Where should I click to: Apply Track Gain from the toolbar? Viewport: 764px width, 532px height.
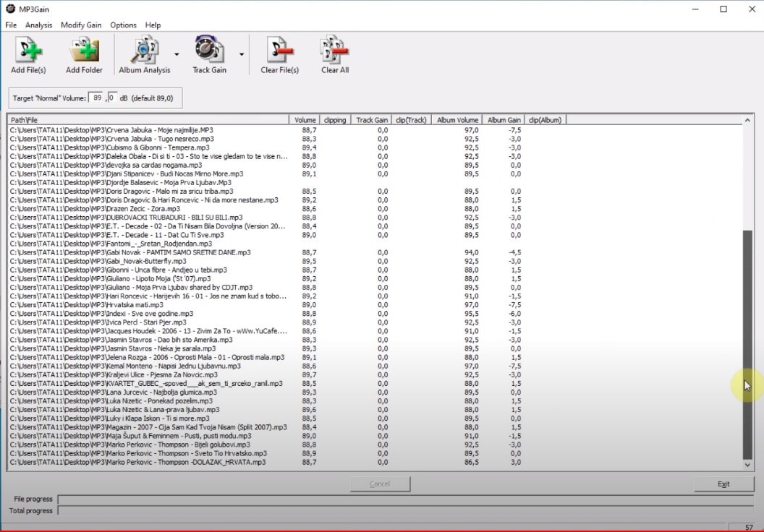[210, 54]
